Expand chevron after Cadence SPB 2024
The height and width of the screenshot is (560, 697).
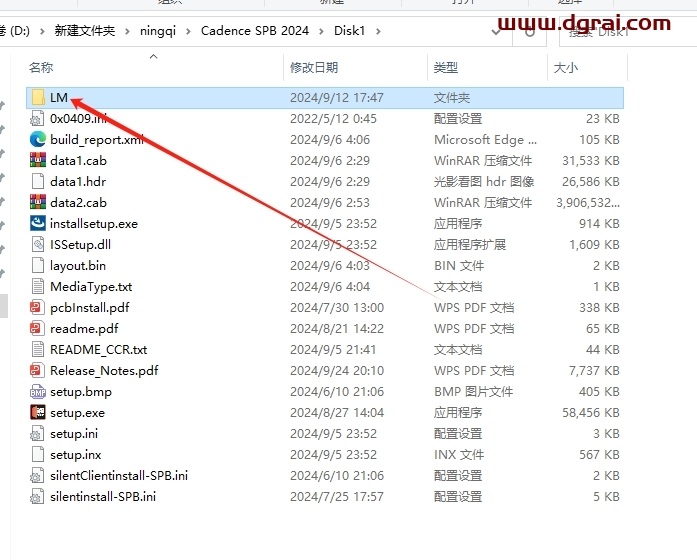pyautogui.click(x=321, y=31)
